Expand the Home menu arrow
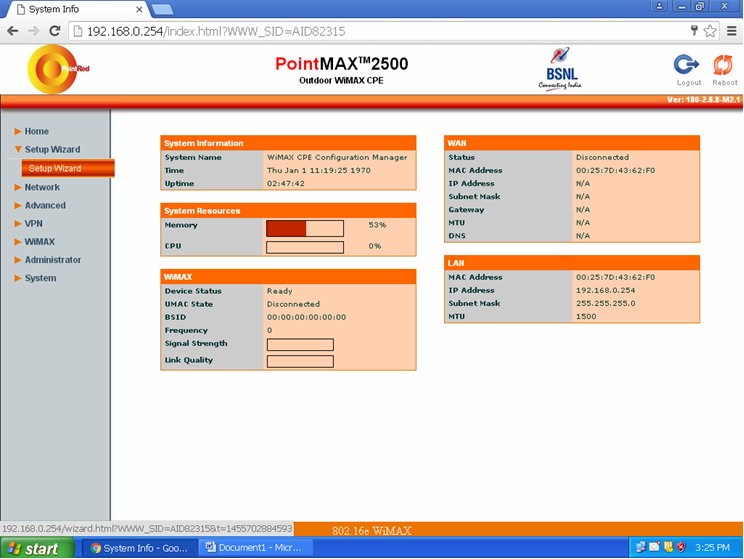744x559 pixels. (18, 131)
